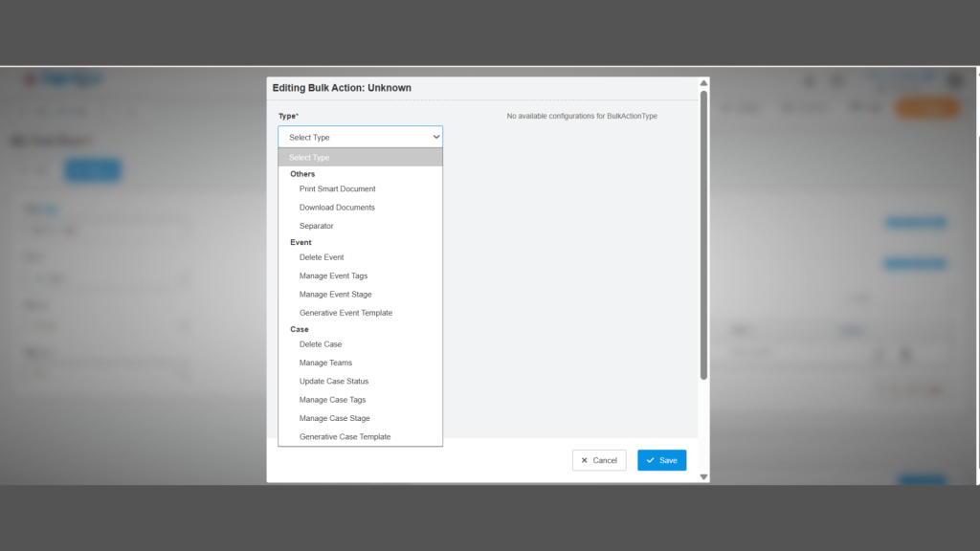Select Generative Event Template option

coord(345,313)
